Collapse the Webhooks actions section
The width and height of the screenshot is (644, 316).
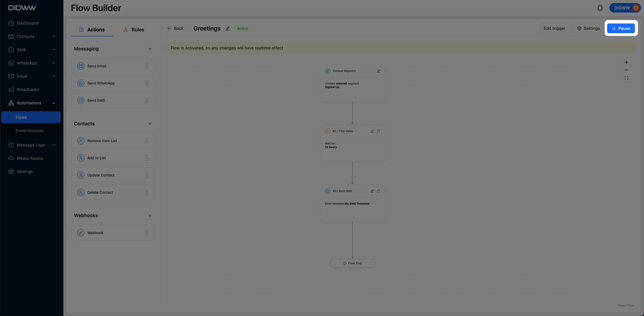pos(150,216)
